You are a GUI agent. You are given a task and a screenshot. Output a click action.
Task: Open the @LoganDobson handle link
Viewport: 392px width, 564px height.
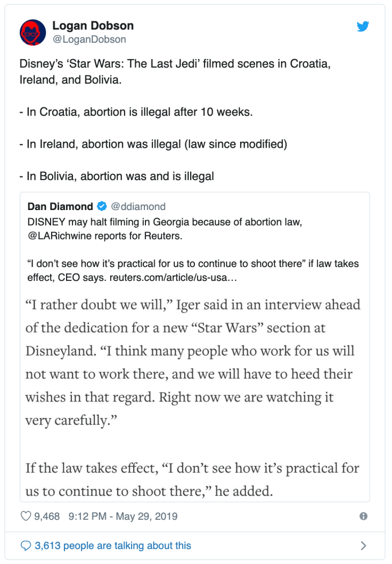(x=89, y=39)
